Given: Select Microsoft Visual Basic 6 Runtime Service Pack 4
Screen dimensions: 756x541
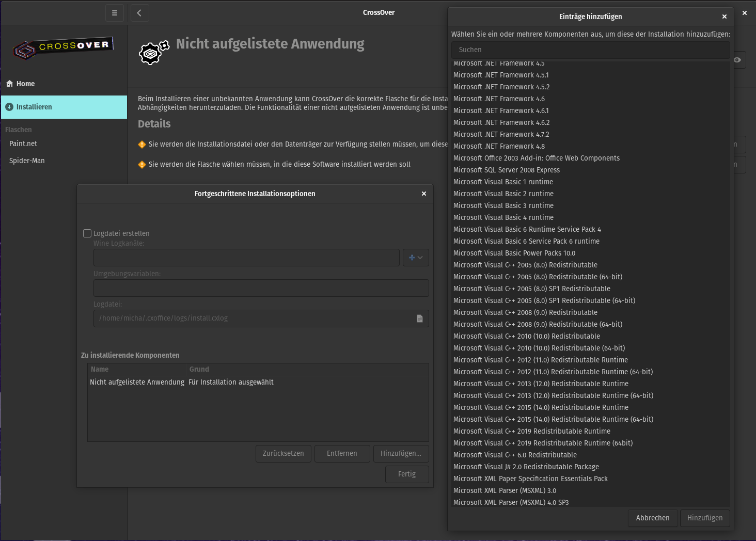Looking at the screenshot, I should [591, 229].
